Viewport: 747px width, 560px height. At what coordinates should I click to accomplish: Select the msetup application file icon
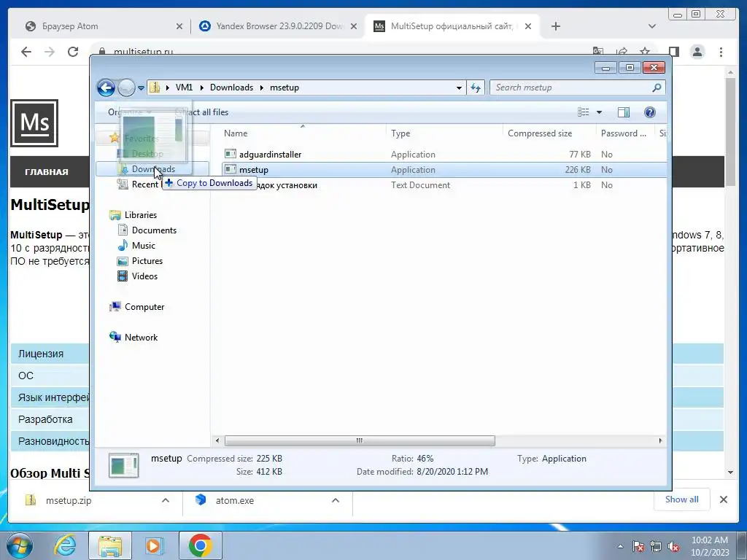[230, 169]
